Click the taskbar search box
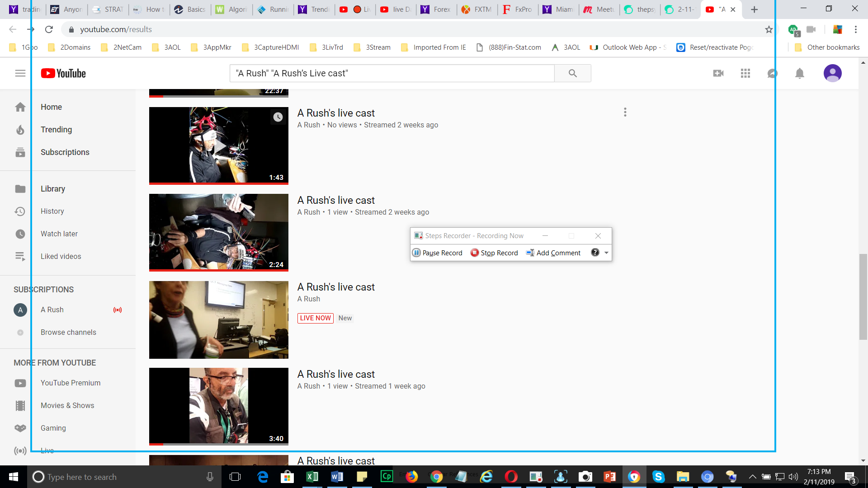The width and height of the screenshot is (868, 488). (x=124, y=477)
